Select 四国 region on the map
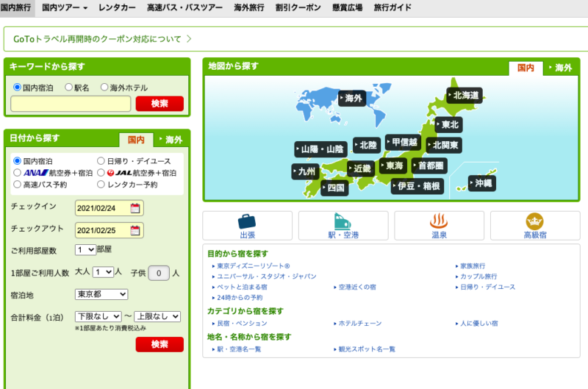 334,188
